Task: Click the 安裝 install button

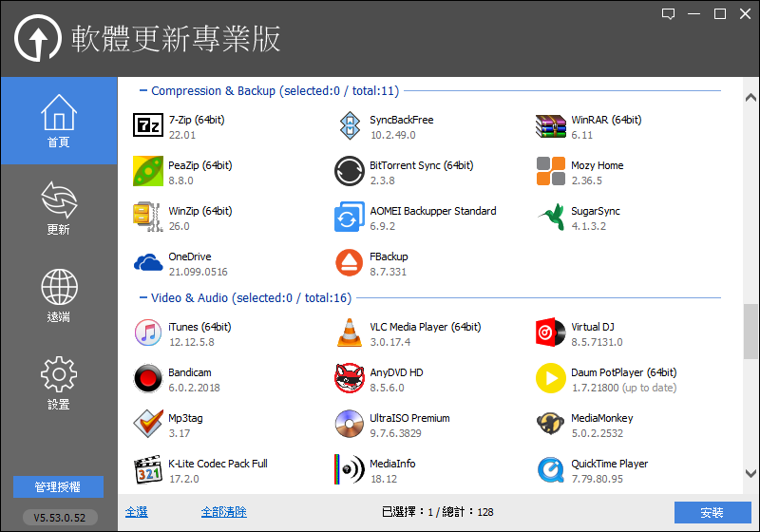Action: 712,512
